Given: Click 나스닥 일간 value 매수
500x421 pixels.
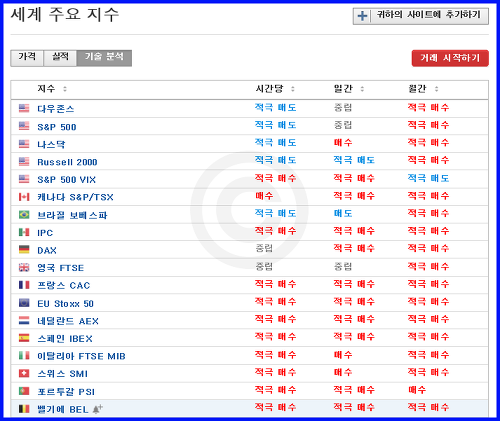Looking at the screenshot, I should coord(343,142).
